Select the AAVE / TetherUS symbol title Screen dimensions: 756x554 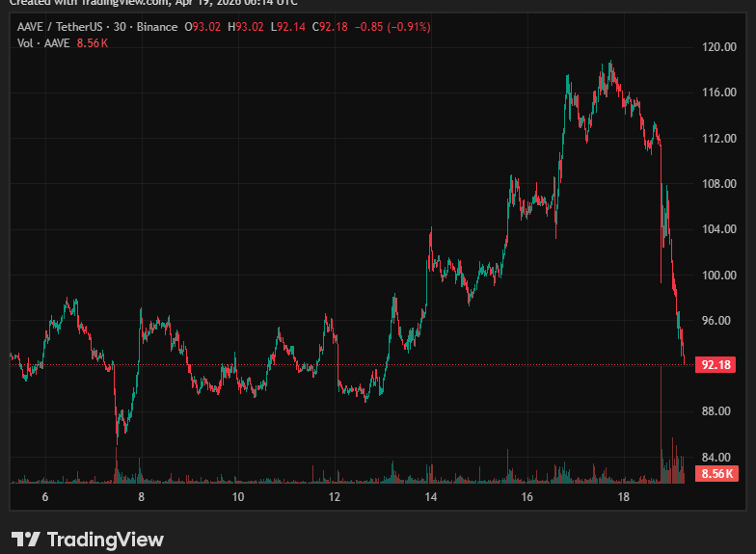click(x=63, y=27)
